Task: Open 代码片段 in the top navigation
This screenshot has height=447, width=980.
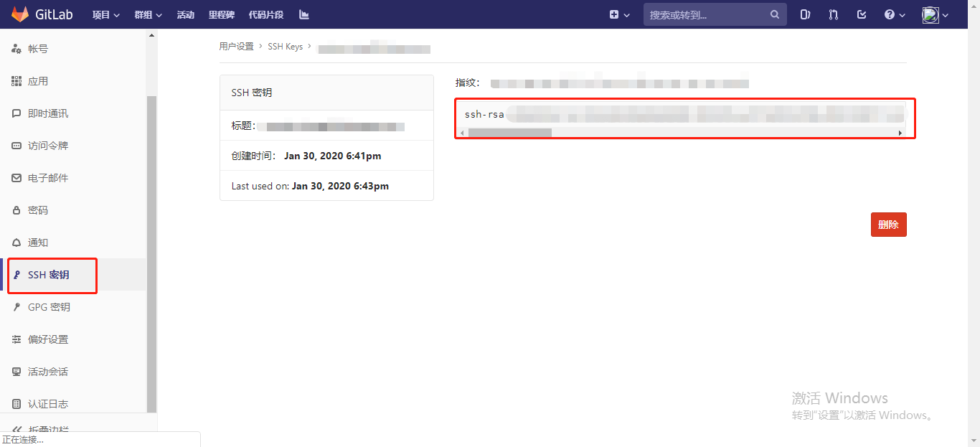Action: (266, 14)
